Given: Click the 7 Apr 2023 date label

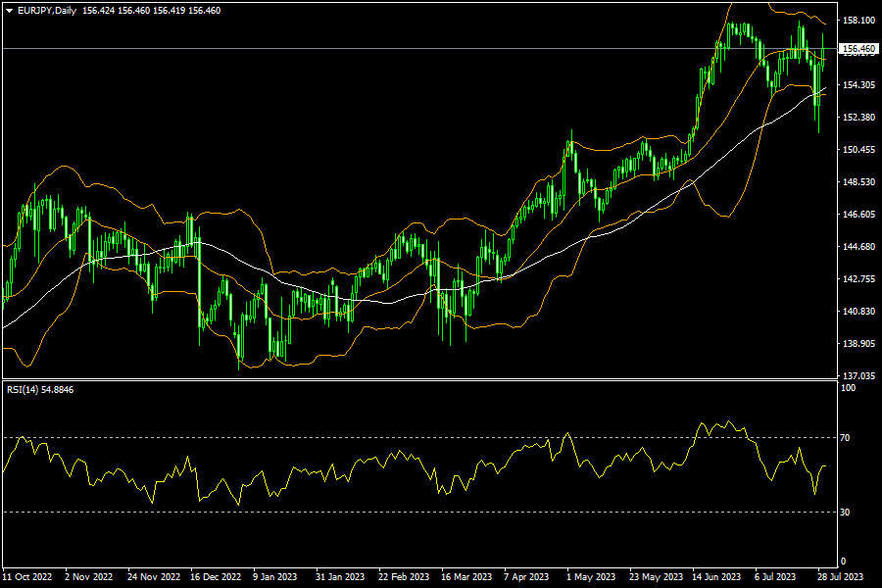Looking at the screenshot, I should (x=526, y=577).
